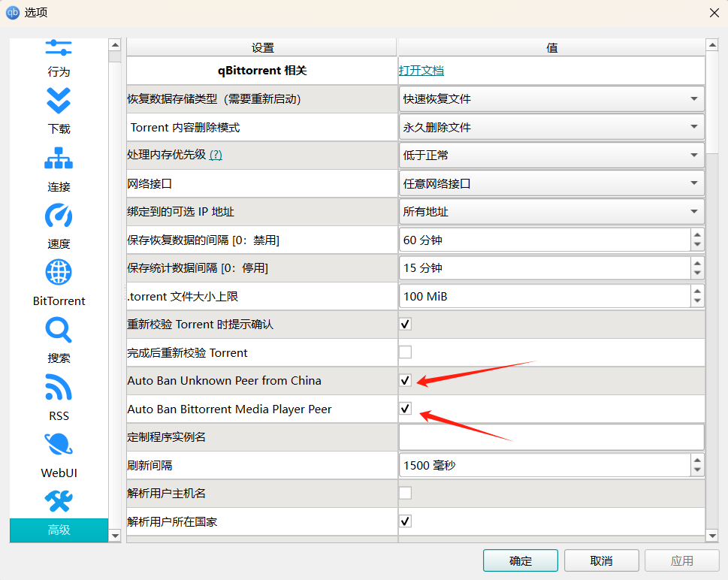Decrease 保存恢复数据的间隔 with down arrow

697,245
